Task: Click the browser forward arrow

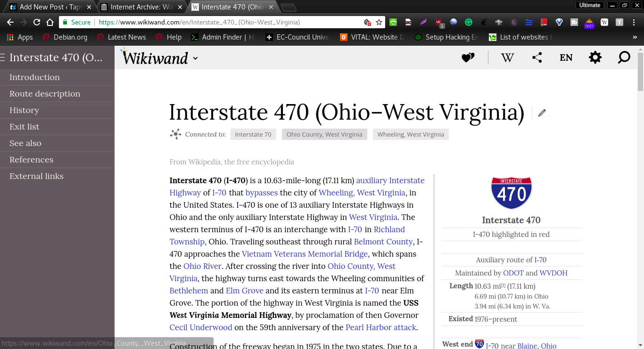Action: [24, 22]
